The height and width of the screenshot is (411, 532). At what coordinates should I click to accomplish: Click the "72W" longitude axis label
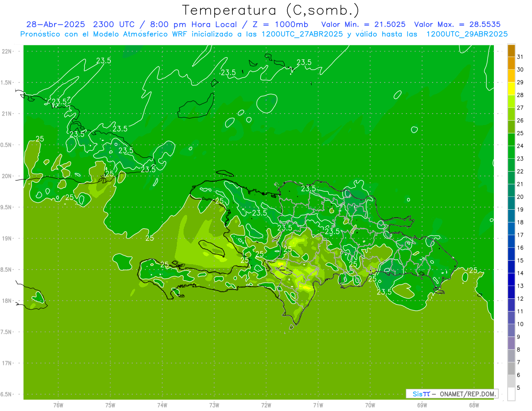(x=266, y=405)
